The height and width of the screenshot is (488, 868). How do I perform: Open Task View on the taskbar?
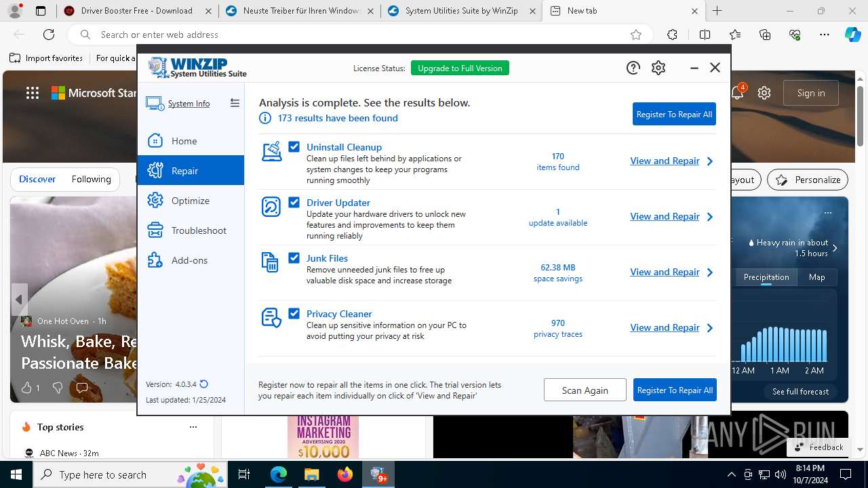coord(245,474)
